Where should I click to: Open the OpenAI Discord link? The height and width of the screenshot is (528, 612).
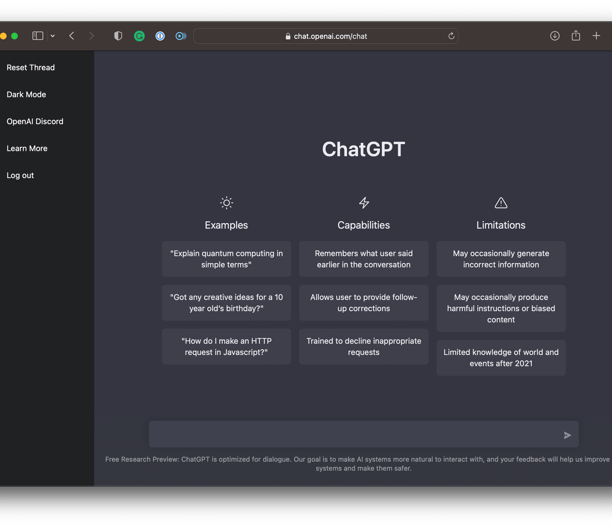(35, 121)
